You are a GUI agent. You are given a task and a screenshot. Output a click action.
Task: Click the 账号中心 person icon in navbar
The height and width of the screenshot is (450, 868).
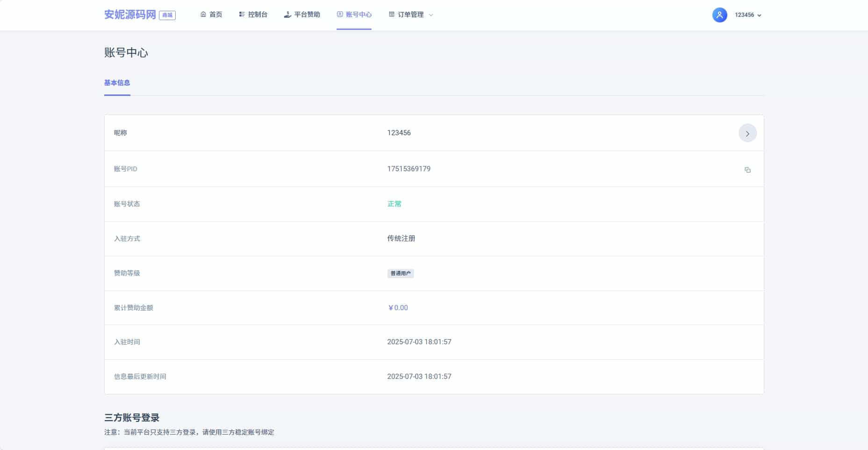click(340, 15)
